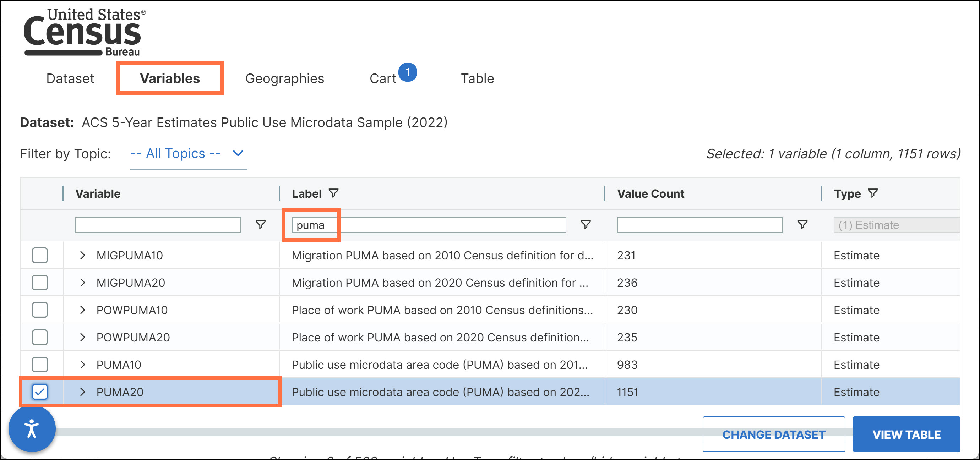
Task: Click the CHANGE DATASET button
Action: tap(774, 434)
